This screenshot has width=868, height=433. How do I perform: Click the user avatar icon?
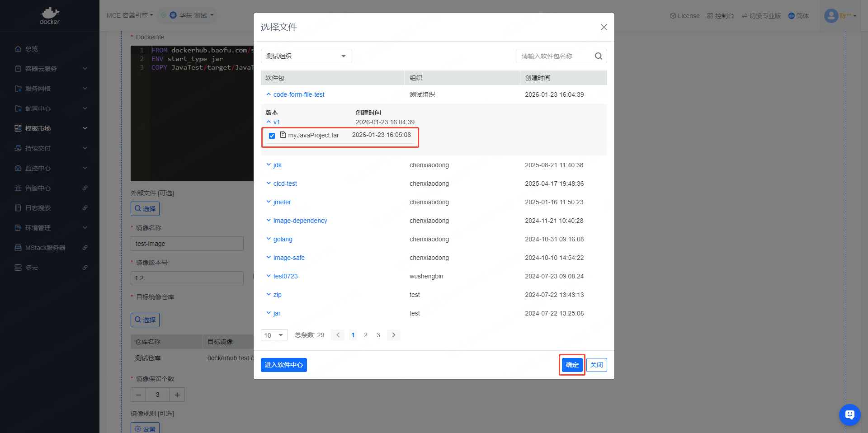coord(831,16)
